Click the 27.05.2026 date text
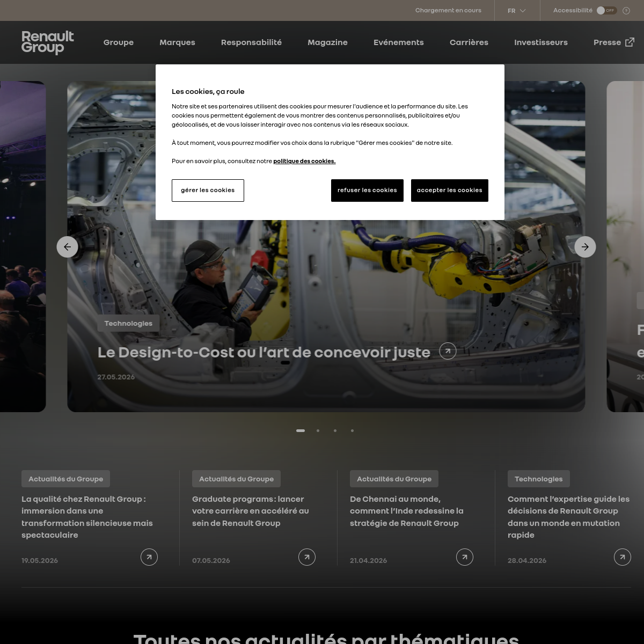The height and width of the screenshot is (644, 644). (x=116, y=377)
